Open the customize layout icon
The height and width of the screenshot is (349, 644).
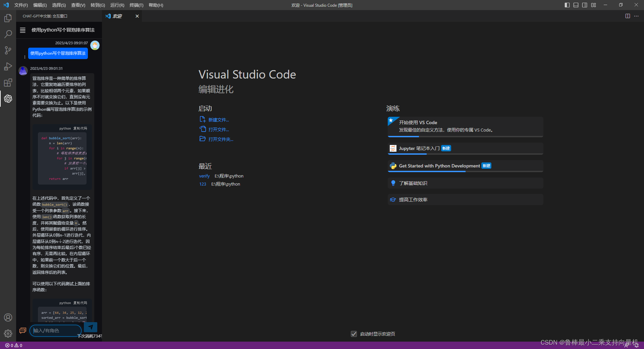pyautogui.click(x=594, y=5)
